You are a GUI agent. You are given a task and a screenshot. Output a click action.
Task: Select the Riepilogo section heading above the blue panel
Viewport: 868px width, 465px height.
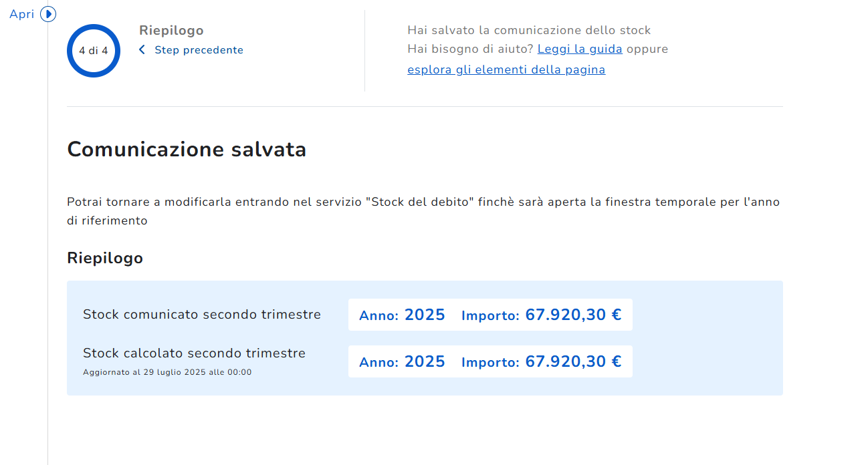point(105,258)
